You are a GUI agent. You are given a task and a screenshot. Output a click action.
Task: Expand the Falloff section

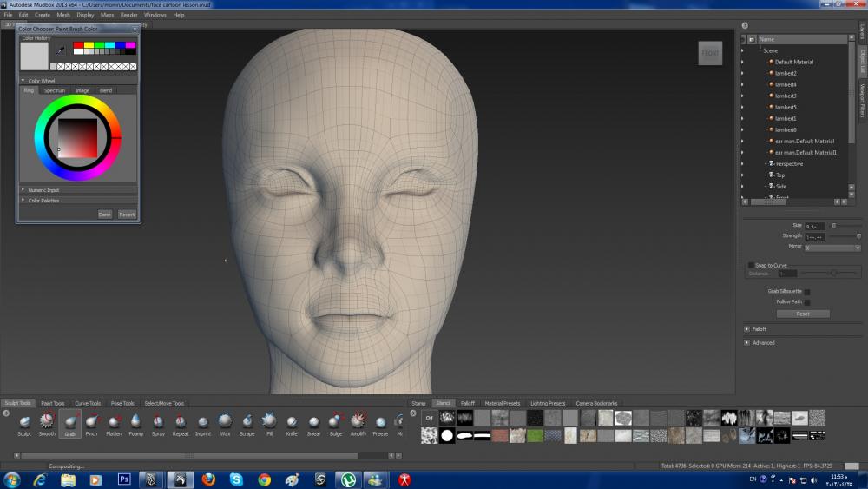tap(747, 329)
